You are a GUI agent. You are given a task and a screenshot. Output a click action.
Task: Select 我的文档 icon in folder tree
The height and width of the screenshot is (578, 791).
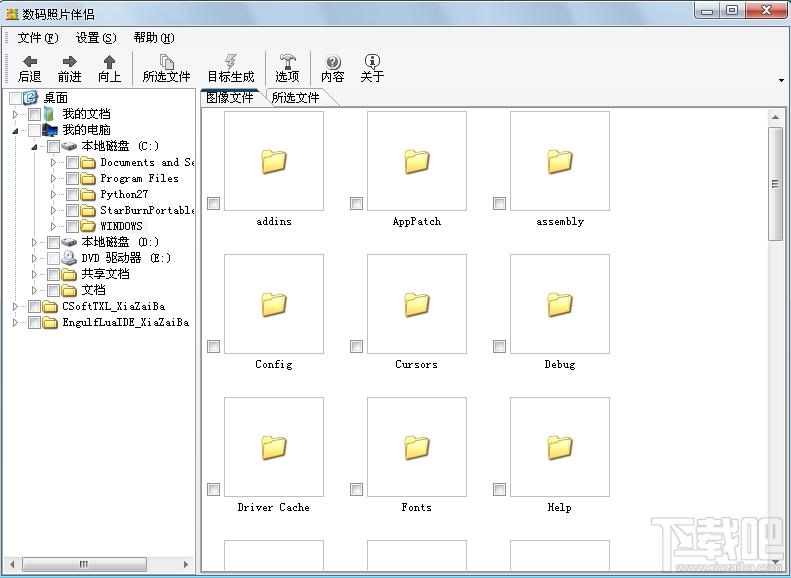point(49,114)
